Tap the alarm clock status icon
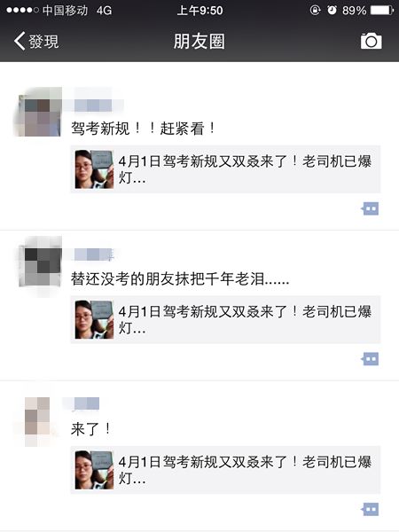 point(332,10)
